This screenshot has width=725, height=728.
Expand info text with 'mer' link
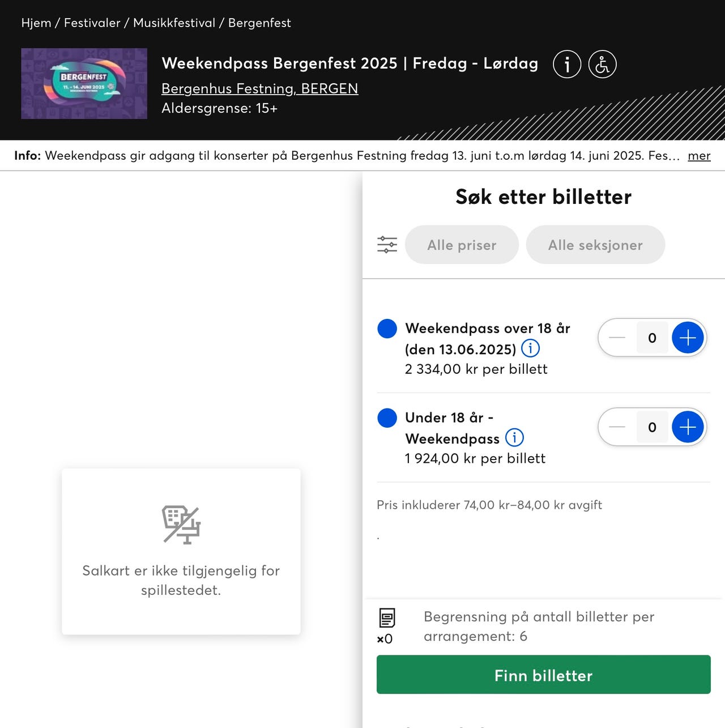(699, 156)
